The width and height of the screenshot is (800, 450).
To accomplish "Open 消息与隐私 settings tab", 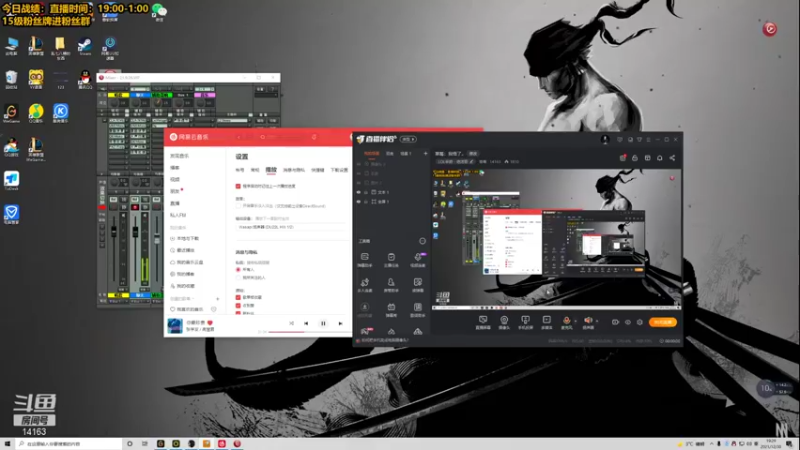I will coord(293,170).
